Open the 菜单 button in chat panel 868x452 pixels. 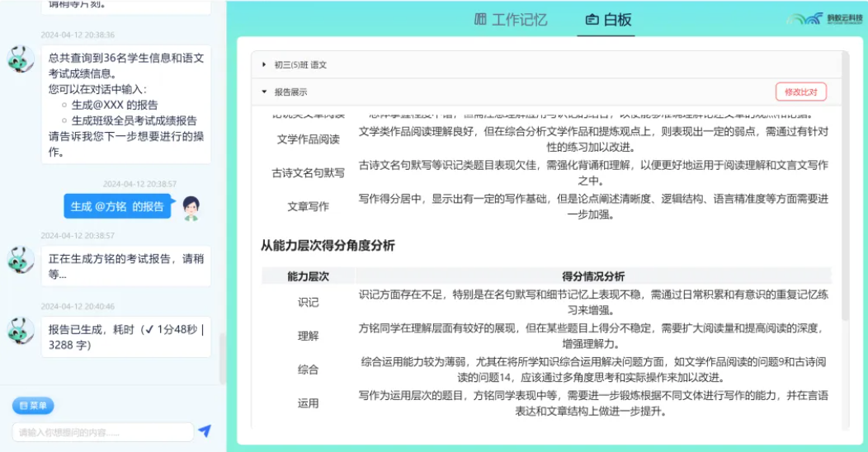click(x=33, y=406)
